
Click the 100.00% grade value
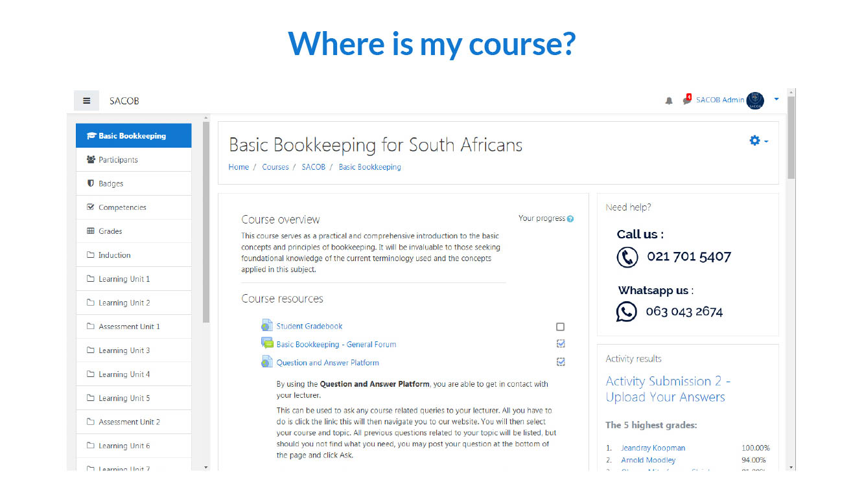pyautogui.click(x=756, y=448)
